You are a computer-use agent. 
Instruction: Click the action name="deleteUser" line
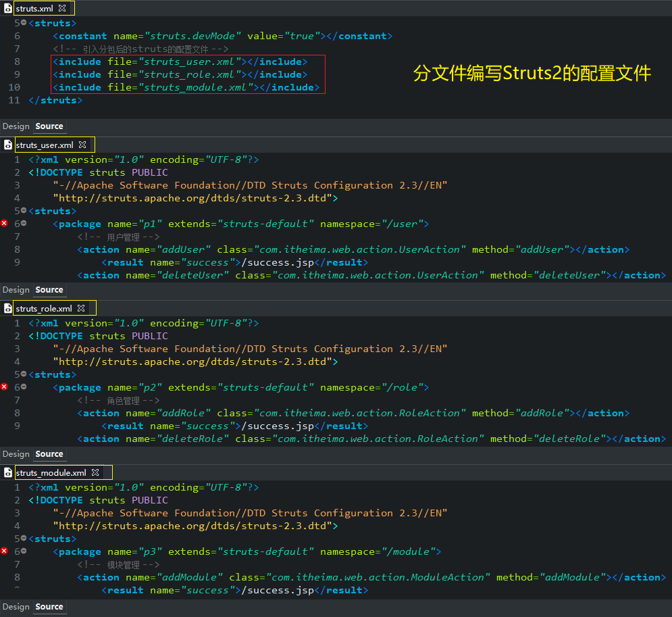coord(371,275)
